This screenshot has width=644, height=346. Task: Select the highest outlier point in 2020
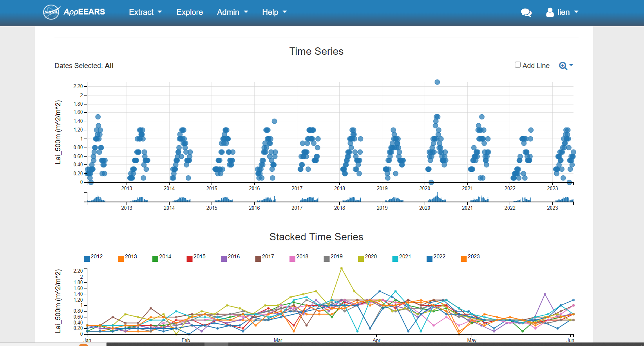pyautogui.click(x=437, y=82)
